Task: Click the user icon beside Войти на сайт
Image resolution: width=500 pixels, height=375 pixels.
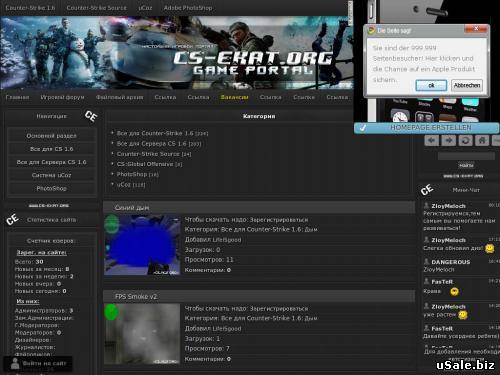Action: (x=14, y=363)
